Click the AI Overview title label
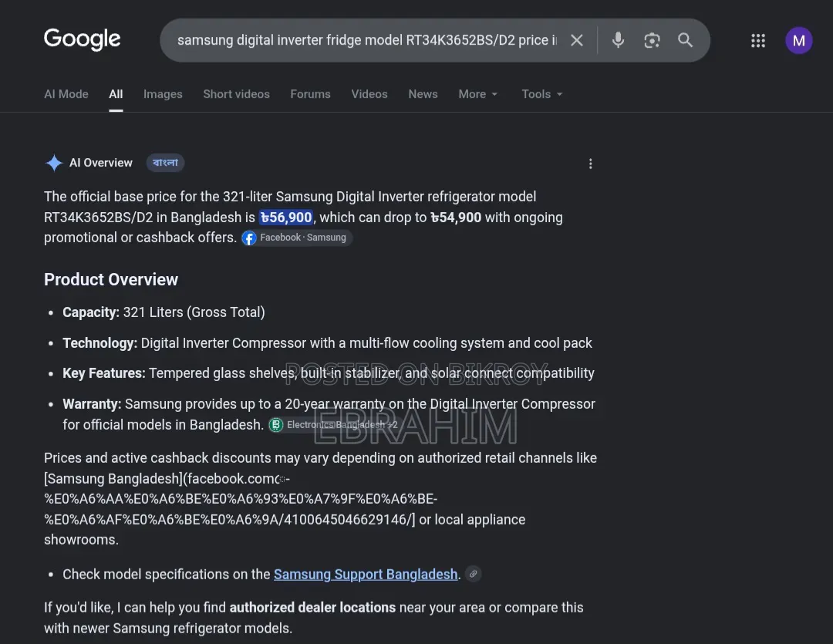 point(101,163)
